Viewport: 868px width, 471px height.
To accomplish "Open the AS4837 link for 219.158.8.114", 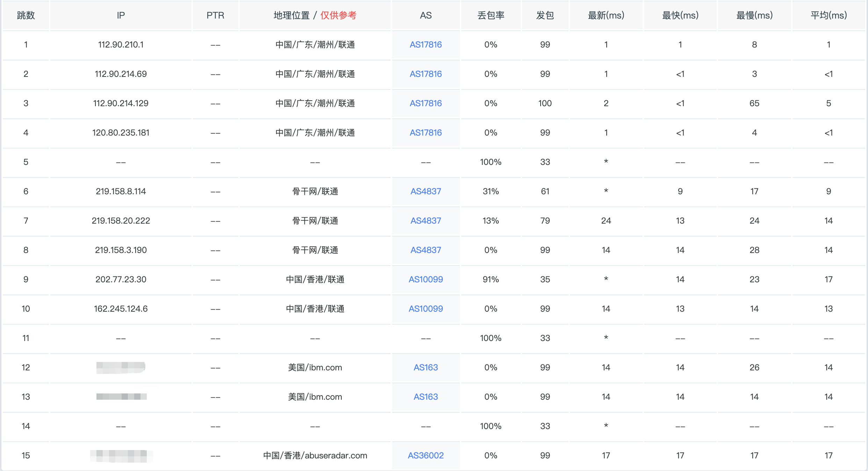I will pos(426,191).
